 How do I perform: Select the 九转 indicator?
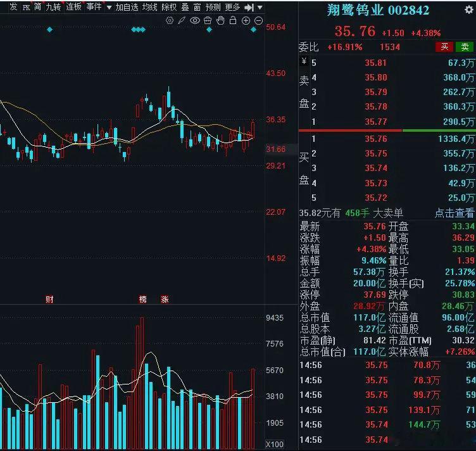coord(53,7)
